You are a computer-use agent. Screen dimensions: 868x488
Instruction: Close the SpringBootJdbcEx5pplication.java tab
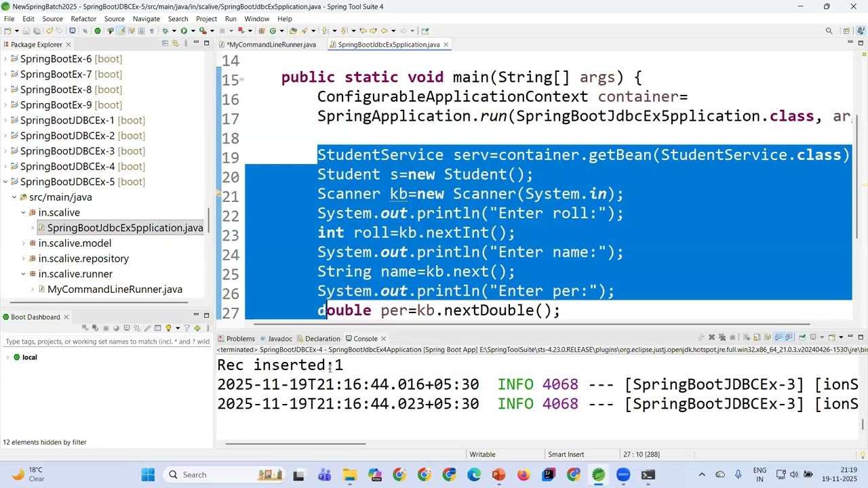(446, 44)
